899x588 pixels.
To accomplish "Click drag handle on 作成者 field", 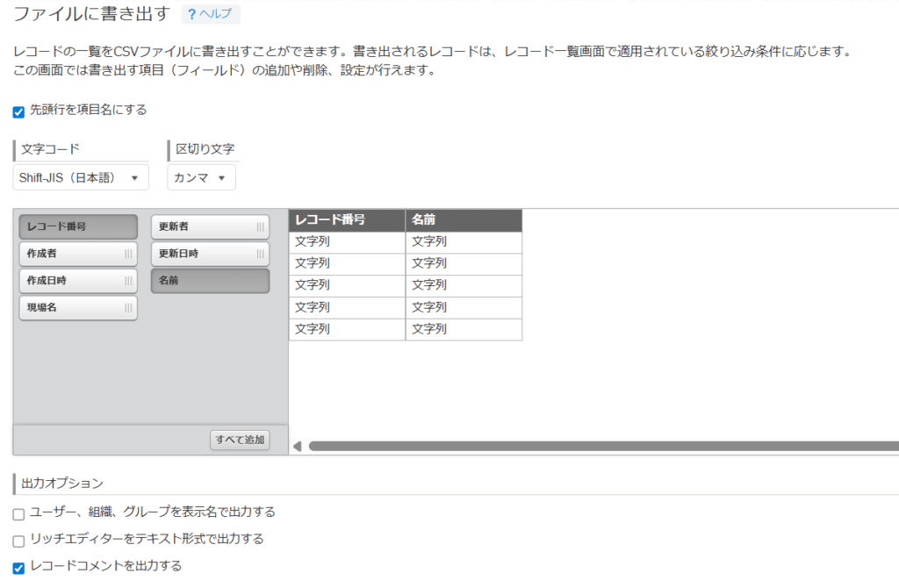I will [x=128, y=254].
